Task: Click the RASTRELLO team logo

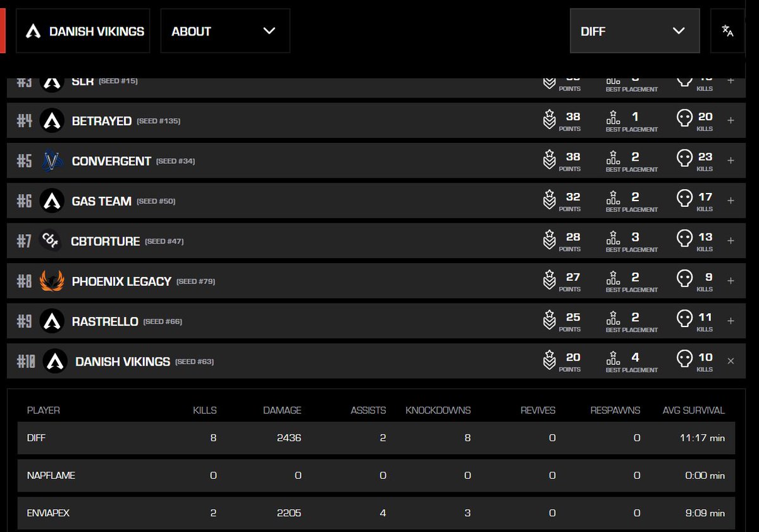Action: [x=52, y=321]
